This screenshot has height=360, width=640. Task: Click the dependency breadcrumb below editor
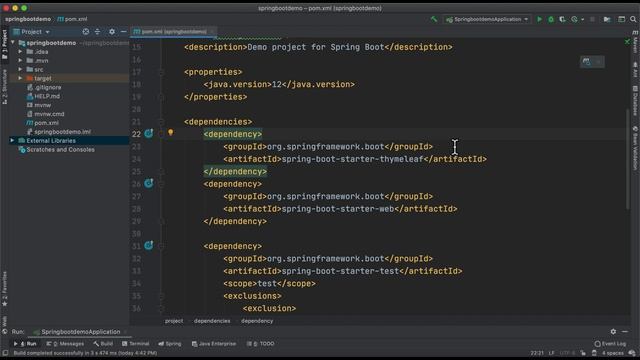pos(257,321)
